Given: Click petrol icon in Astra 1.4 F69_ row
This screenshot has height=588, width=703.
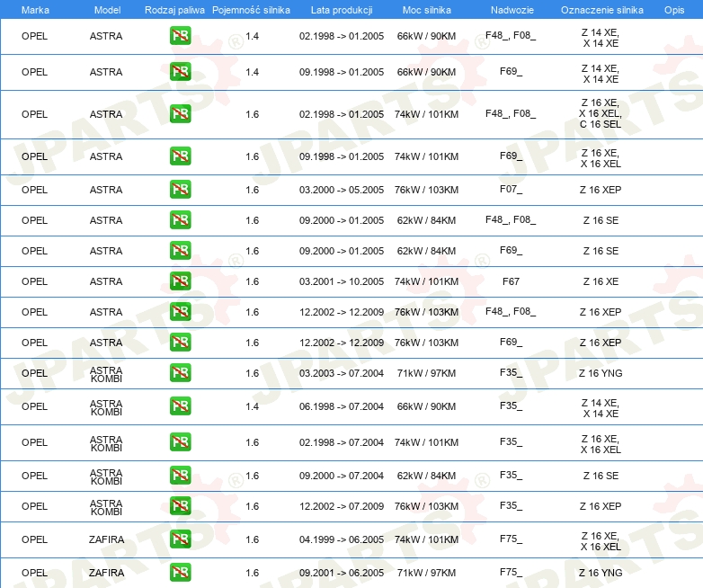Looking at the screenshot, I should tap(180, 72).
